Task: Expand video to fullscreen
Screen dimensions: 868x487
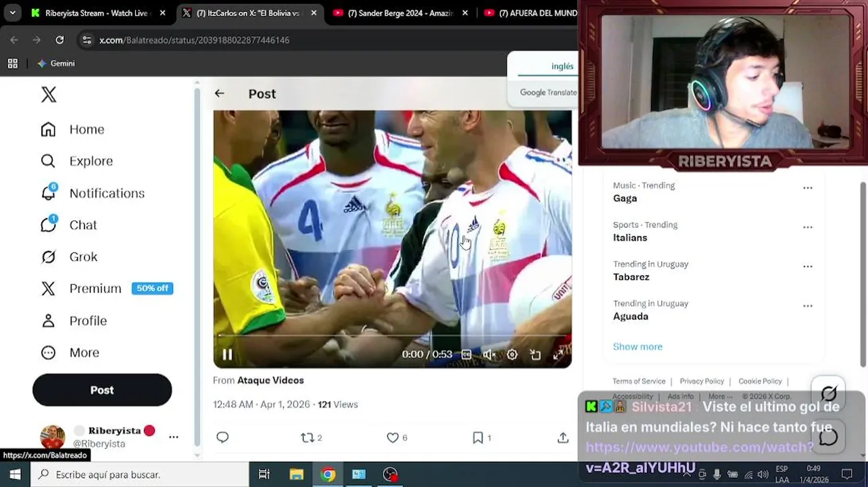Action: point(558,354)
